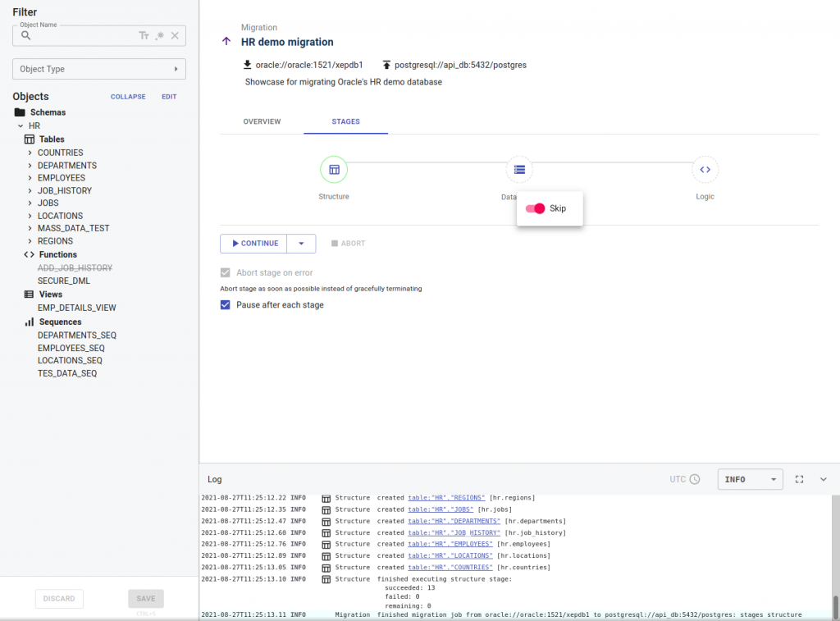Select EMP_DETAILS_VIEW in the tree
This screenshot has height=621, width=840.
[x=76, y=308]
